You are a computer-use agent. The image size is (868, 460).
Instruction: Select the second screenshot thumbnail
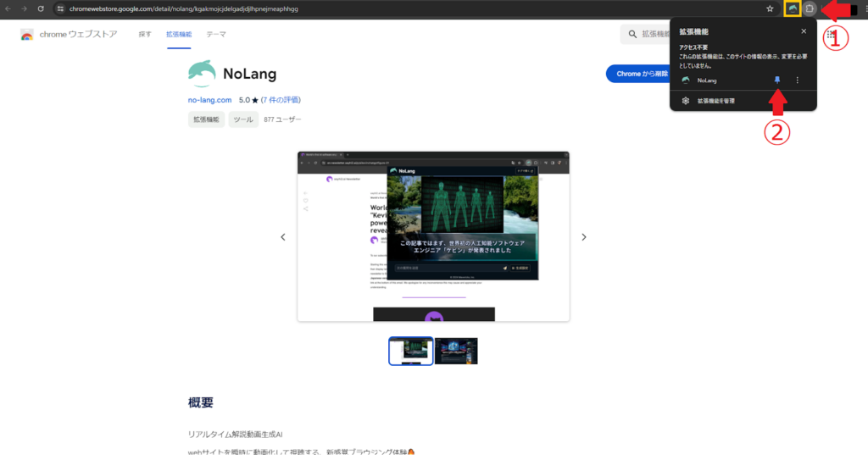coord(456,351)
